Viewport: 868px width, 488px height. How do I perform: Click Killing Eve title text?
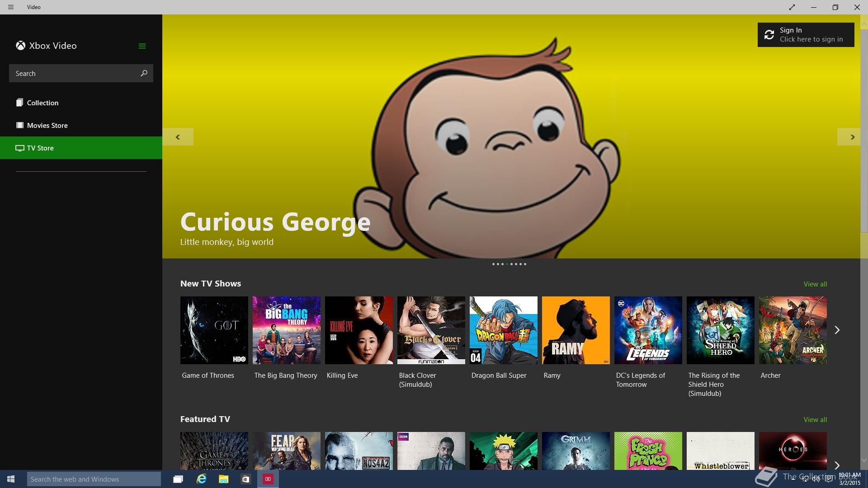(x=342, y=375)
